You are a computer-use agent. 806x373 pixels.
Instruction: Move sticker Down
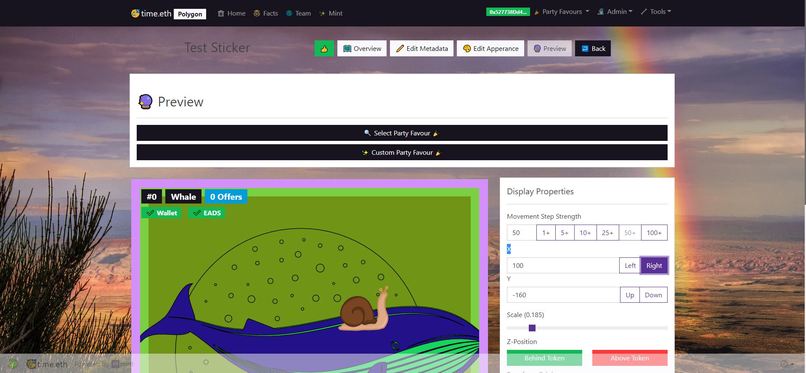(654, 295)
